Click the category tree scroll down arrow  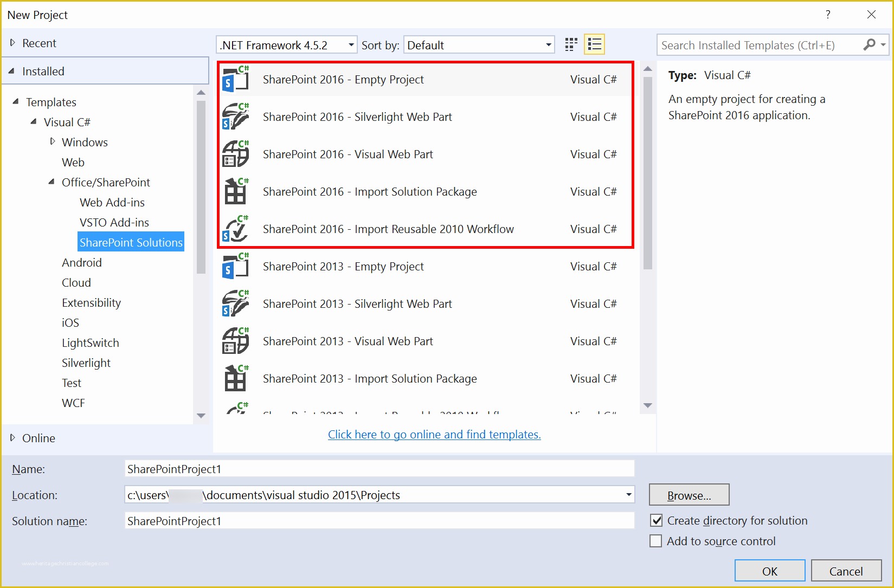[x=201, y=416]
